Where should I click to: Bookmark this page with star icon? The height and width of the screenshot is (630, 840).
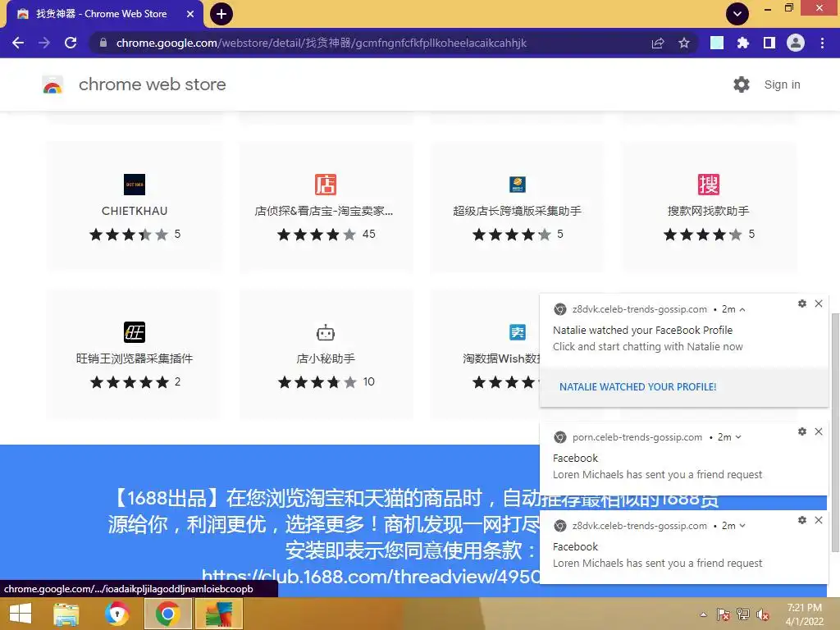click(683, 43)
